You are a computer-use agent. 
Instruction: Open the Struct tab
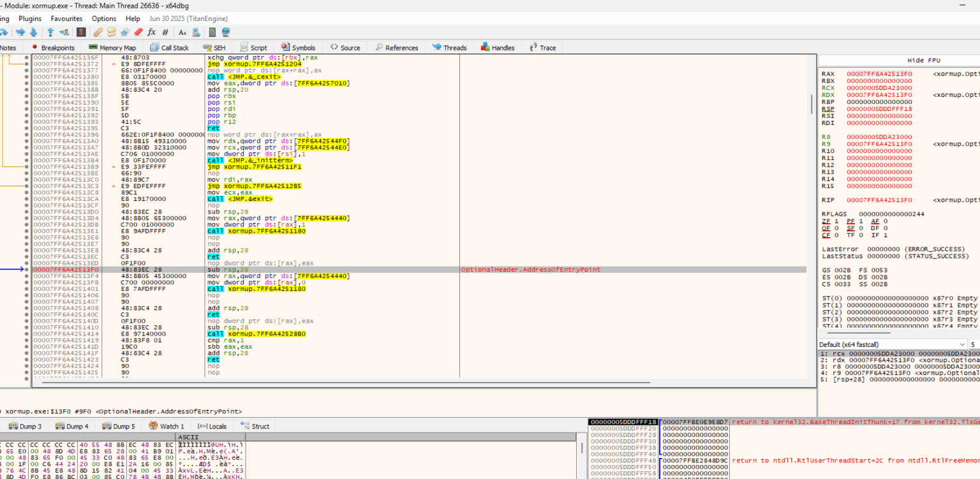(255, 426)
